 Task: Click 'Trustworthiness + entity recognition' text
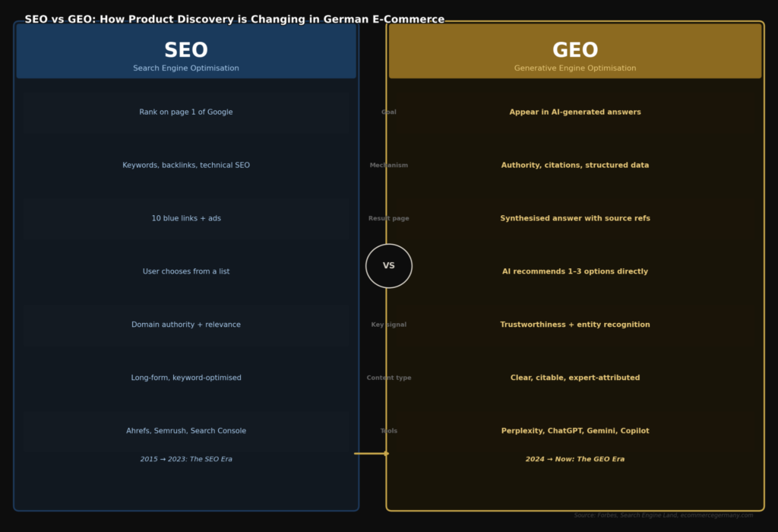coord(575,325)
